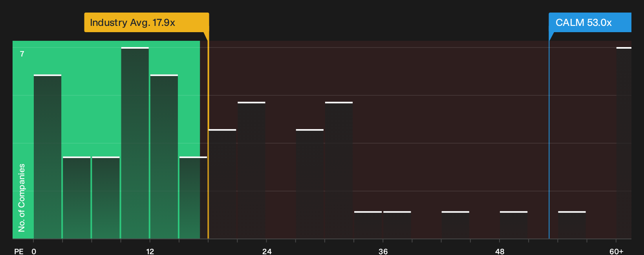
Task: Click the short bar just left of PE 36
Action: pyautogui.click(x=368, y=225)
